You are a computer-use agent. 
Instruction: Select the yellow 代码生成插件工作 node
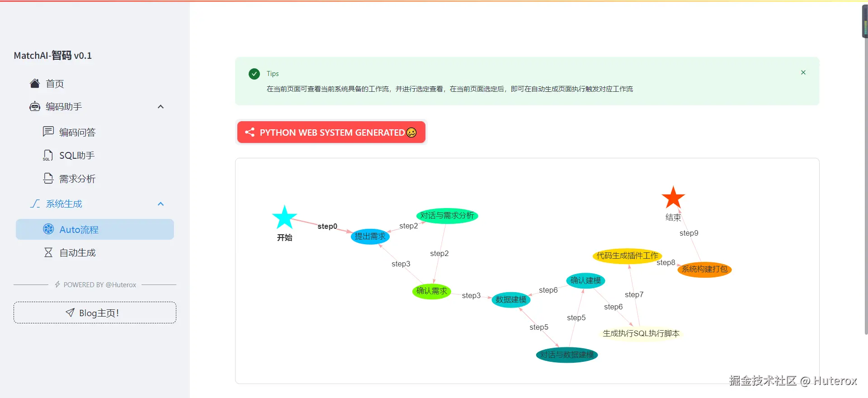[627, 256]
